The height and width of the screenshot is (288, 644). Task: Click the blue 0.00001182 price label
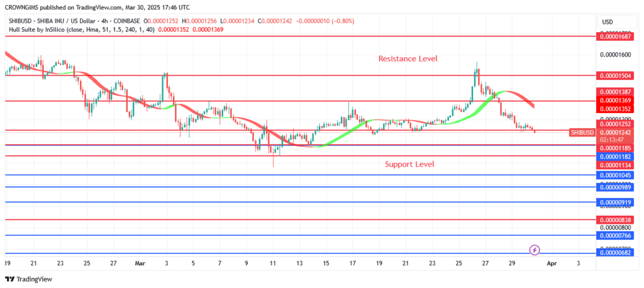pos(616,157)
